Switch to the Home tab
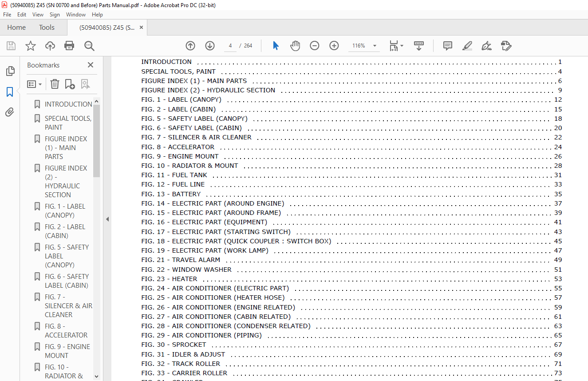This screenshot has width=588, height=381. [x=16, y=28]
